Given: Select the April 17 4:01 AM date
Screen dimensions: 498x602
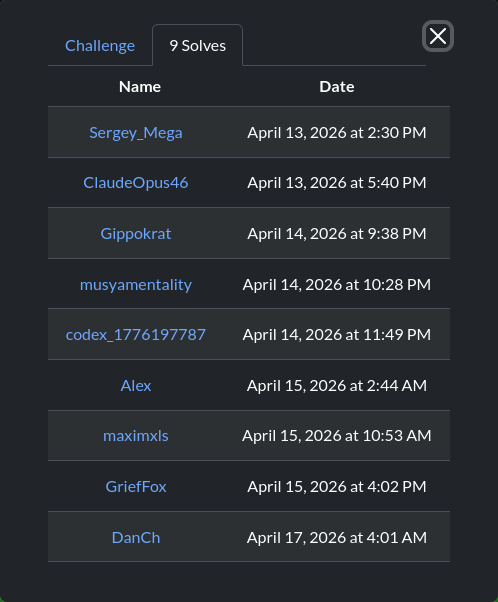Looking at the screenshot, I should [x=337, y=538].
